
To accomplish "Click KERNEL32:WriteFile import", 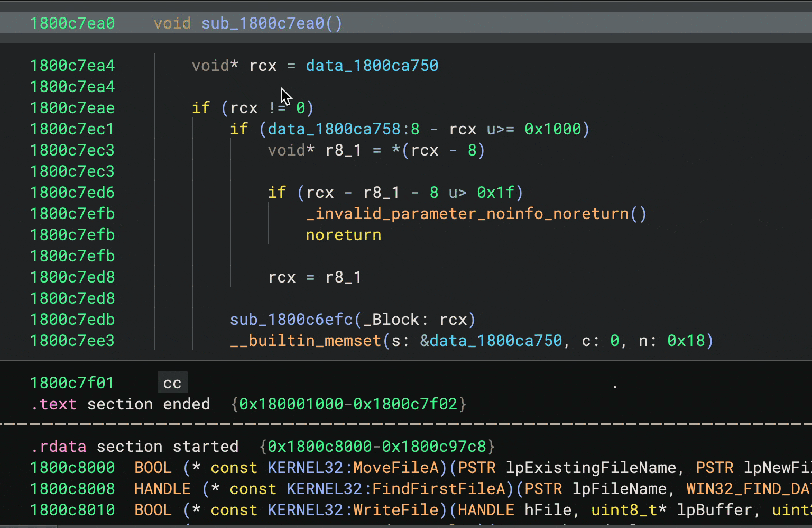I will (x=353, y=510).
